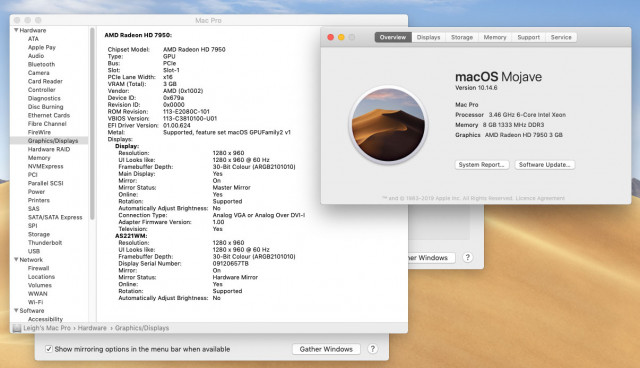The width and height of the screenshot is (640, 368).
Task: Select SAS in the sidebar
Action: [x=33, y=208]
